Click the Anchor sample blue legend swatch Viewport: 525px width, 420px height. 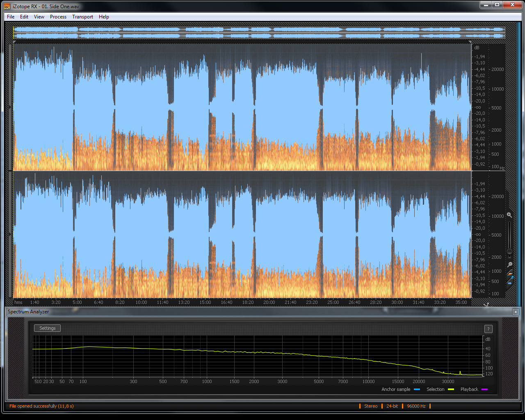417,389
